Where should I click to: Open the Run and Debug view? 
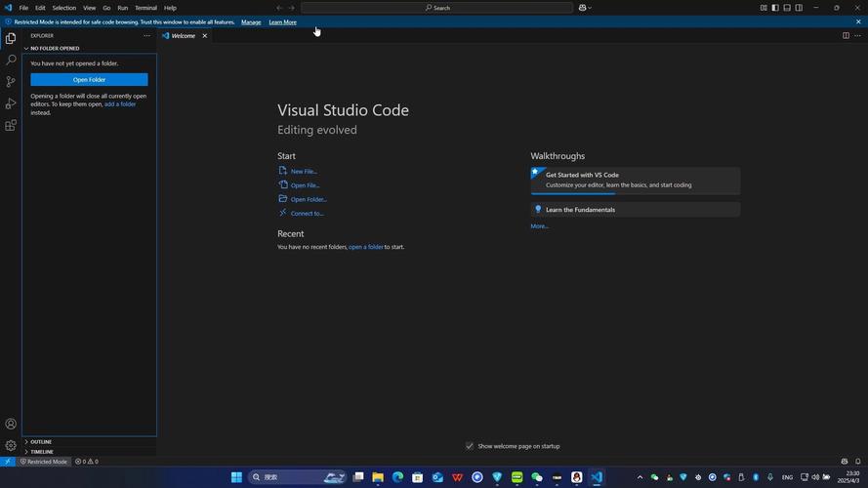pyautogui.click(x=11, y=103)
